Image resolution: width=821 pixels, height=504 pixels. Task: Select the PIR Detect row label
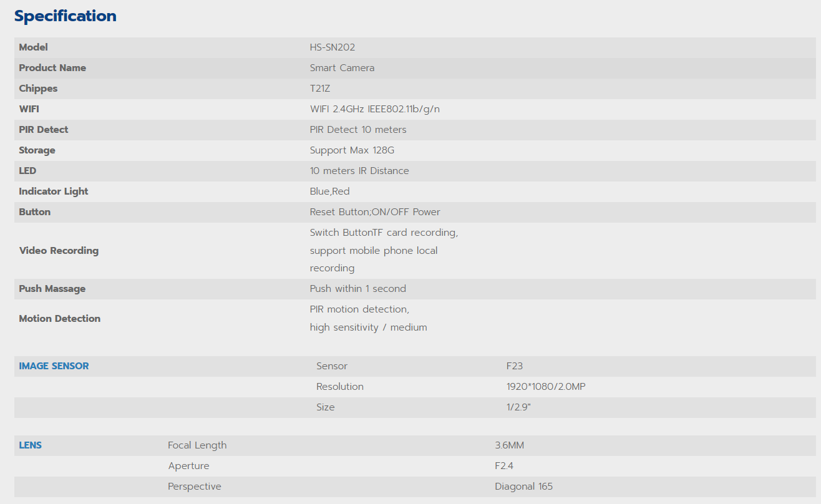[x=44, y=130]
